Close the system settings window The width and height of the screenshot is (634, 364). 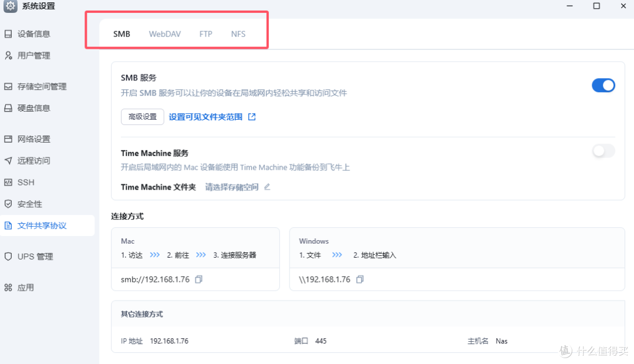pos(623,6)
